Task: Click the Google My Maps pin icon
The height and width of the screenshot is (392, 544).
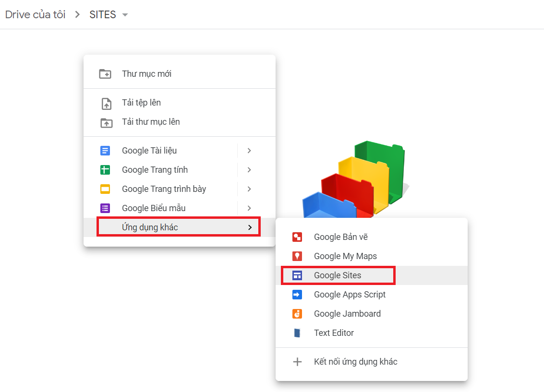Action: (x=297, y=256)
